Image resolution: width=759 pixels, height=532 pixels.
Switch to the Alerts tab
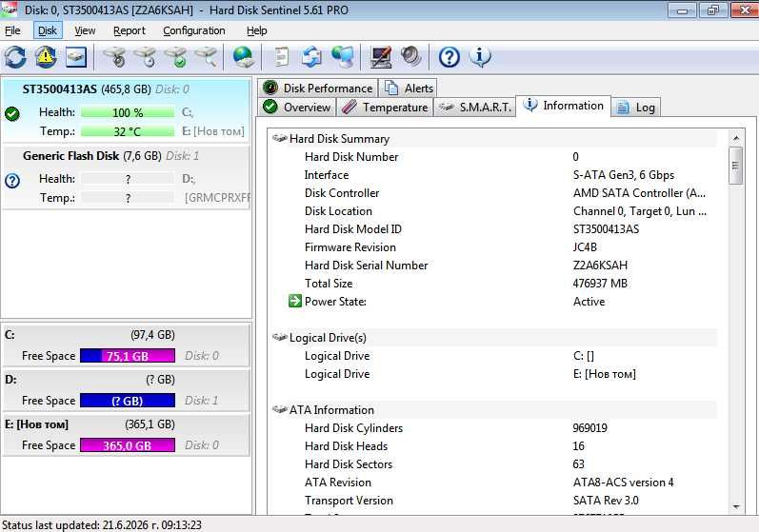click(x=408, y=88)
